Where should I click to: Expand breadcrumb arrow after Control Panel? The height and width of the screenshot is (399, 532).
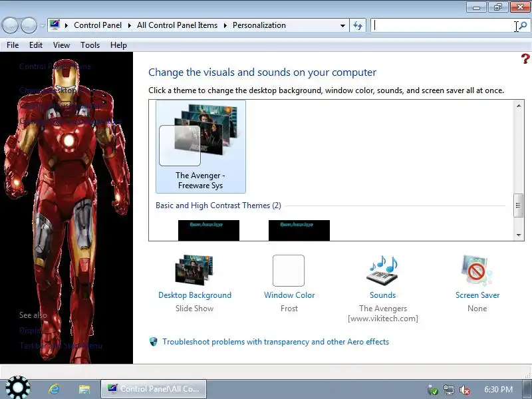point(129,25)
